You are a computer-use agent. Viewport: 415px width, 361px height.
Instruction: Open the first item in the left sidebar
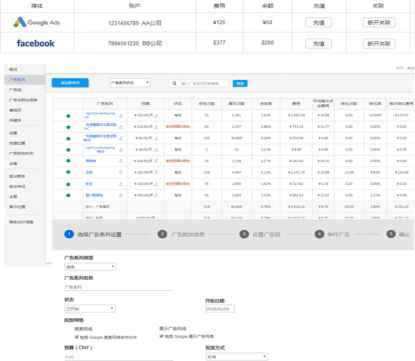[x=13, y=69]
